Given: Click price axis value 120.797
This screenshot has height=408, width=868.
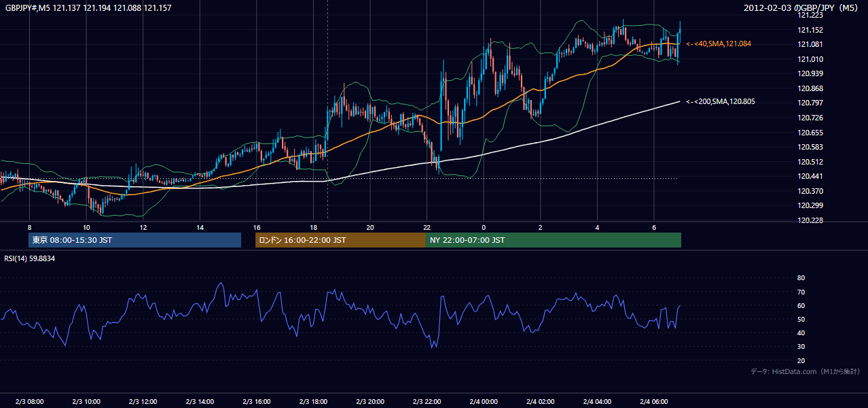Looking at the screenshot, I should pos(810,103).
